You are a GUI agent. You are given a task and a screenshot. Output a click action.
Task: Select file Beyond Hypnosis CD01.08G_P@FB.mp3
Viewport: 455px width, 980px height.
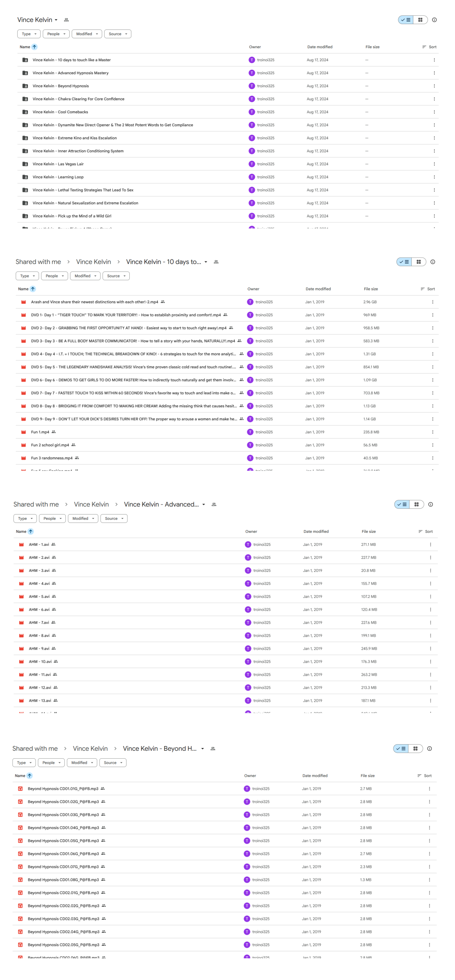click(224, 880)
